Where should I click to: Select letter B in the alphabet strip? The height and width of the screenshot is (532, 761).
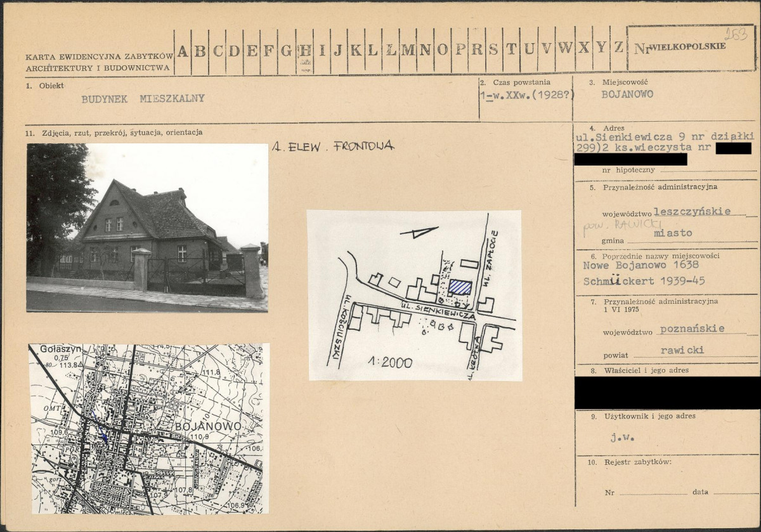pyautogui.click(x=200, y=51)
